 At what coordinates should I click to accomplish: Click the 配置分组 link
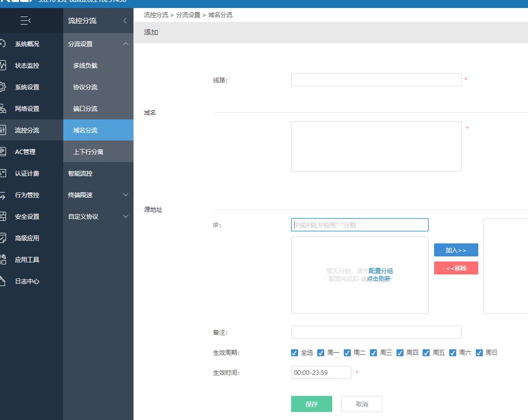[381, 271]
